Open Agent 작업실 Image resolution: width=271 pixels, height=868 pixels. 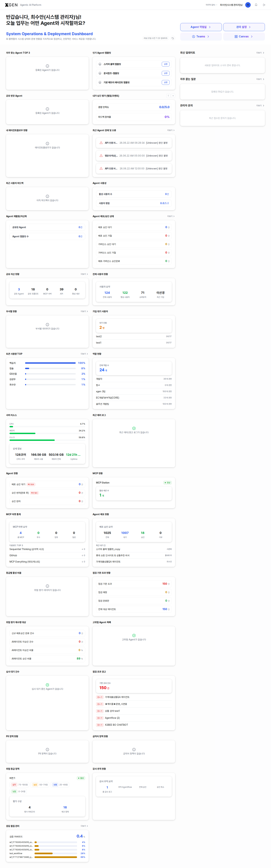(x=201, y=27)
